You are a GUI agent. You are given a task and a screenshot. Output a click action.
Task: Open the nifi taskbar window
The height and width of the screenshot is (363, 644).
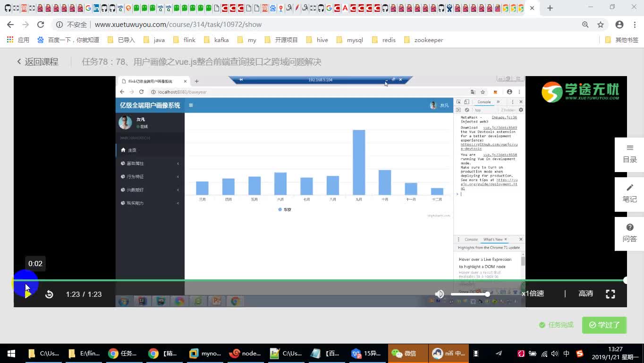pos(449,354)
